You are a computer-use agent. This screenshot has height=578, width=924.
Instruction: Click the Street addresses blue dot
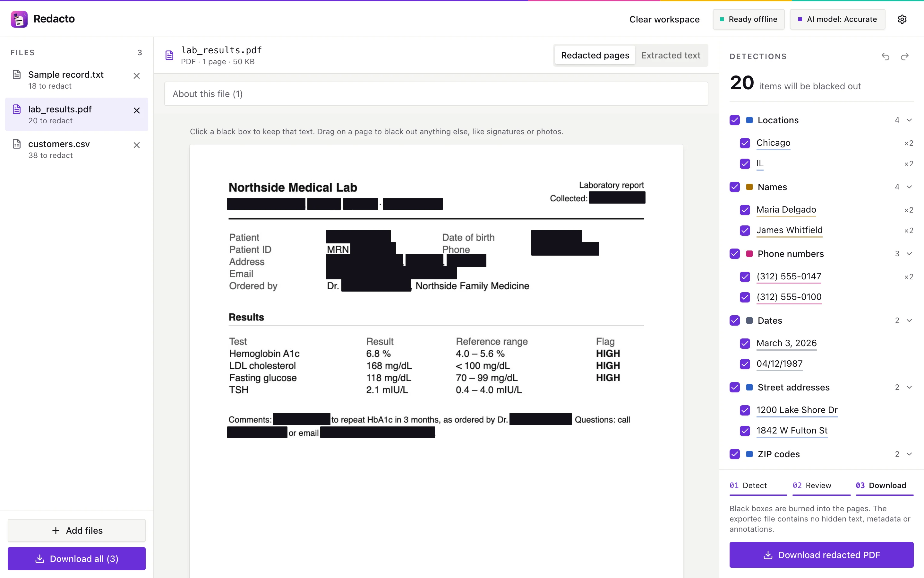pos(749,387)
